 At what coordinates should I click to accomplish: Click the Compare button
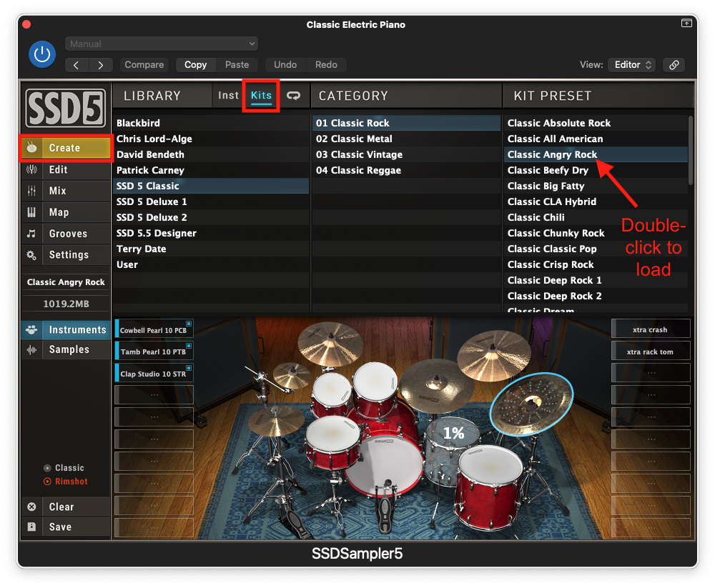(144, 65)
